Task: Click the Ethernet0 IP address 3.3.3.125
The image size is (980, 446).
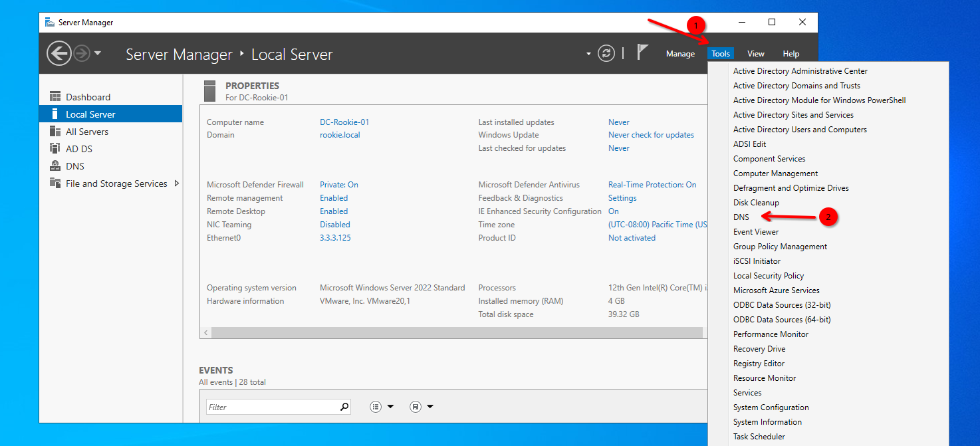Action: 335,238
